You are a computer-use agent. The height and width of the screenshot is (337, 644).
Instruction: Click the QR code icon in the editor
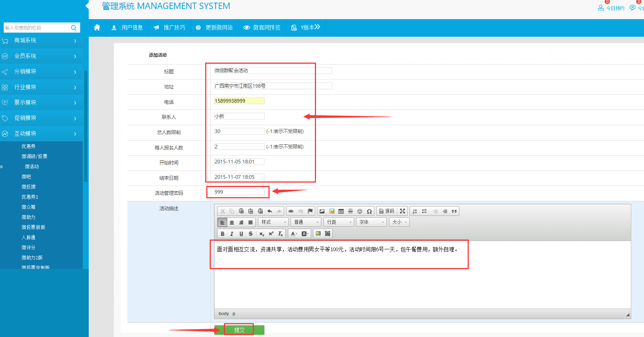coord(328,234)
